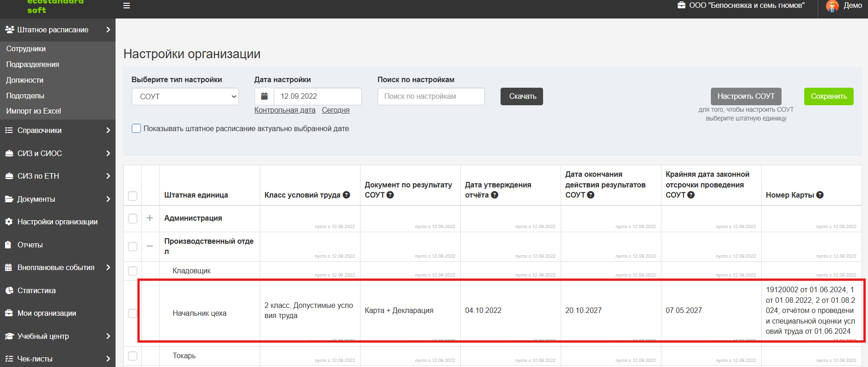The width and height of the screenshot is (868, 367).
Task: Tick the Кладовщик row checkbox
Action: 133,271
